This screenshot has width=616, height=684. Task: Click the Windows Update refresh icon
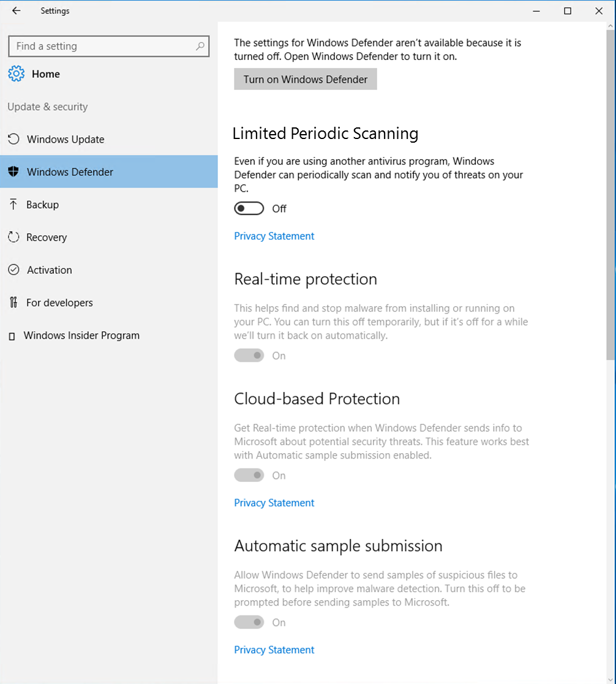click(x=13, y=139)
